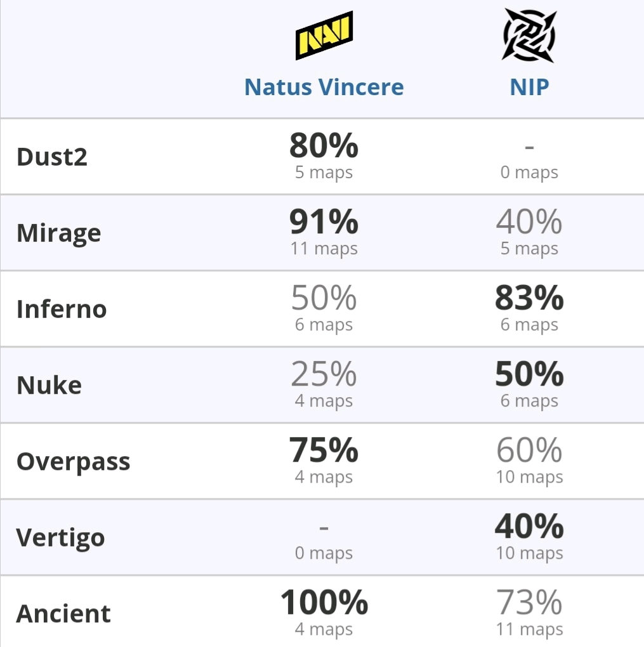Screen dimensions: 644x647
Task: Select the Overpass map row label
Action: [73, 462]
